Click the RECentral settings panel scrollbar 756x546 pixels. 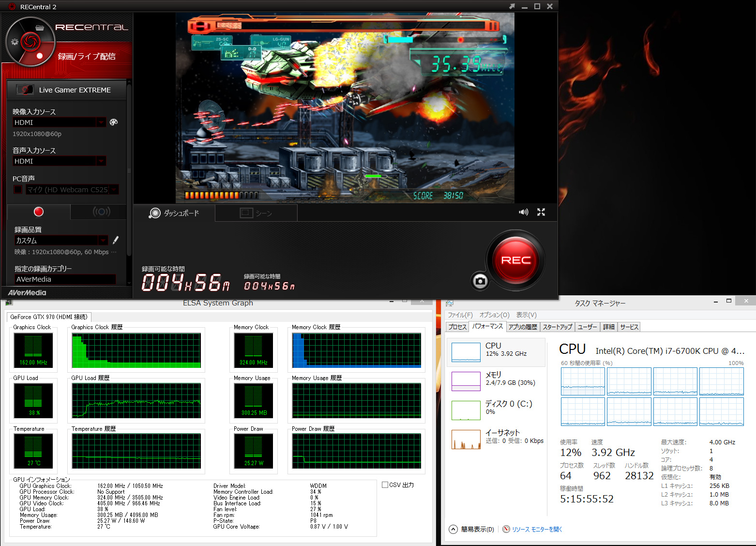pos(129,169)
